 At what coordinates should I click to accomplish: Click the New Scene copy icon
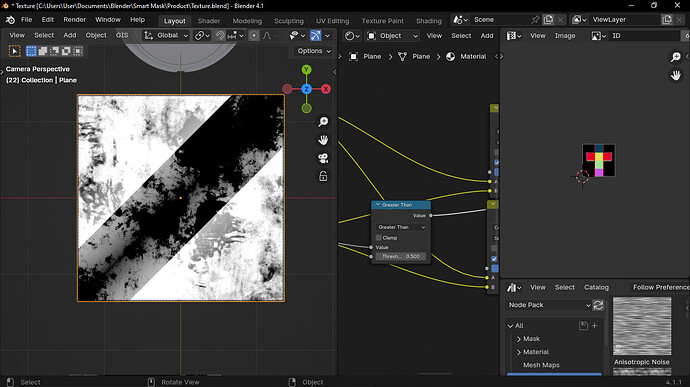click(548, 20)
